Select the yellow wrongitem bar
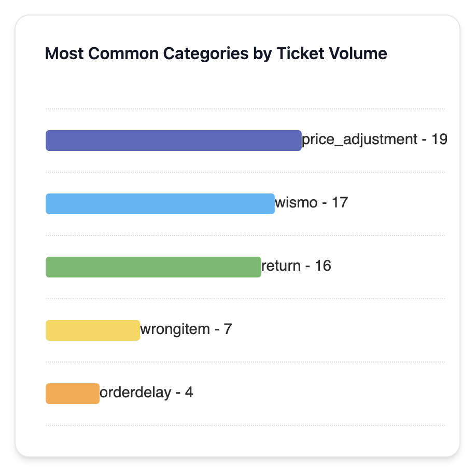Image resolution: width=476 pixels, height=473 pixels. pos(92,330)
